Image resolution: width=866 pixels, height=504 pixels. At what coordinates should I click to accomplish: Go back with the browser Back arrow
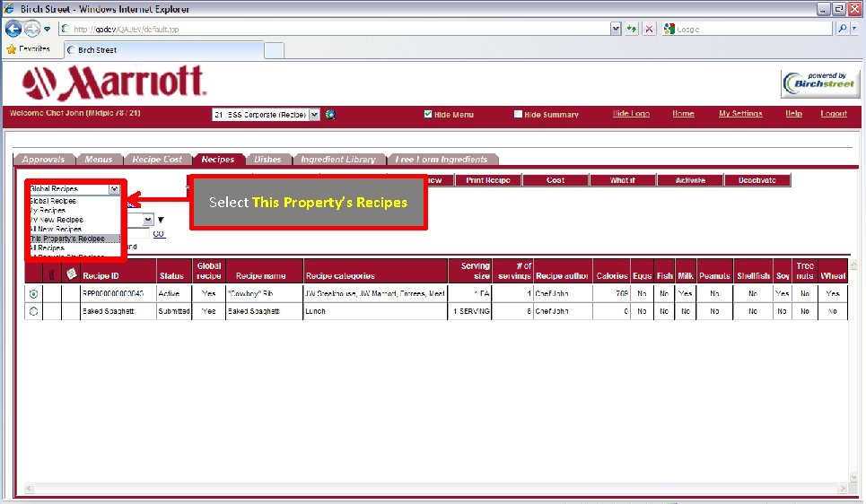[x=13, y=29]
